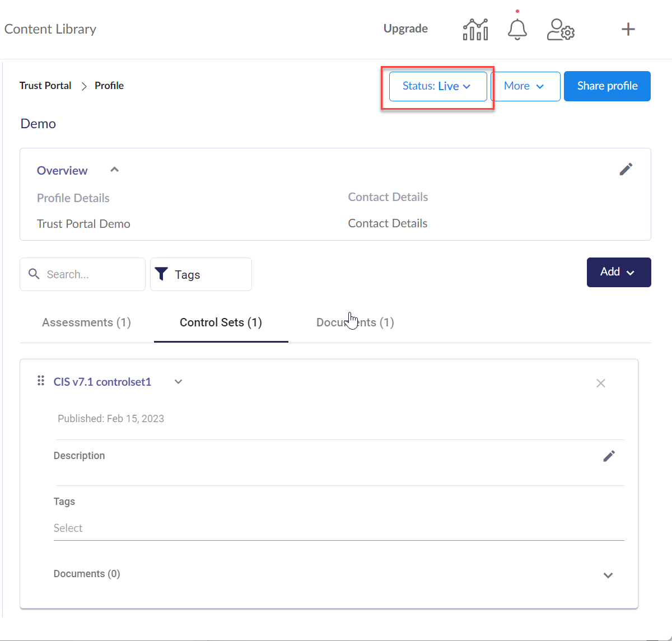The height and width of the screenshot is (641, 672).
Task: Open the notifications bell
Action: coord(517,30)
